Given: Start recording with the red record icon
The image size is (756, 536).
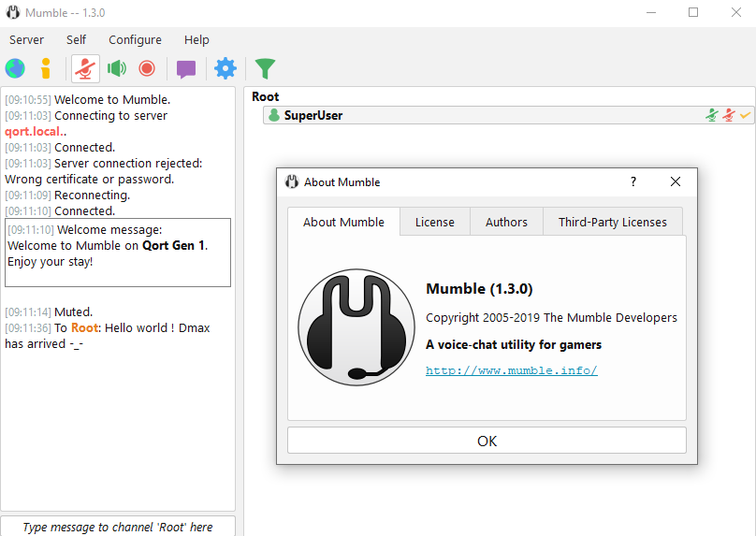Looking at the screenshot, I should click(147, 68).
